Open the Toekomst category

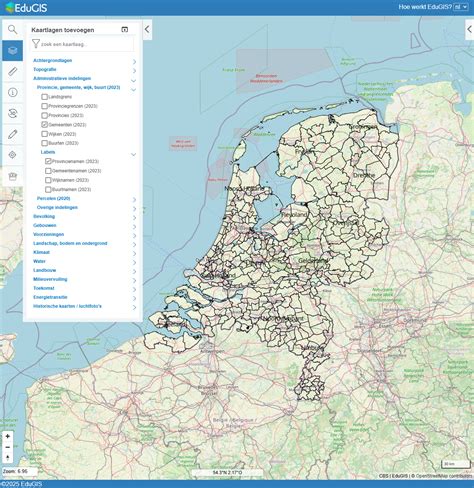click(43, 288)
